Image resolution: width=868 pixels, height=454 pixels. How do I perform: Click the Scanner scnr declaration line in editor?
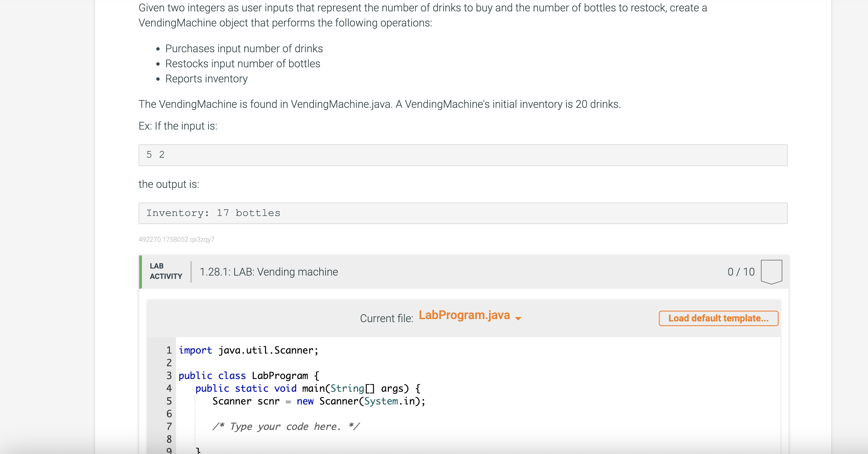pyautogui.click(x=319, y=401)
